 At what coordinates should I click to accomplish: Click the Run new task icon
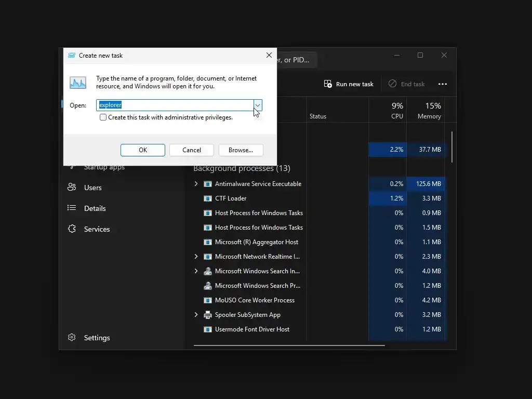tap(328, 84)
